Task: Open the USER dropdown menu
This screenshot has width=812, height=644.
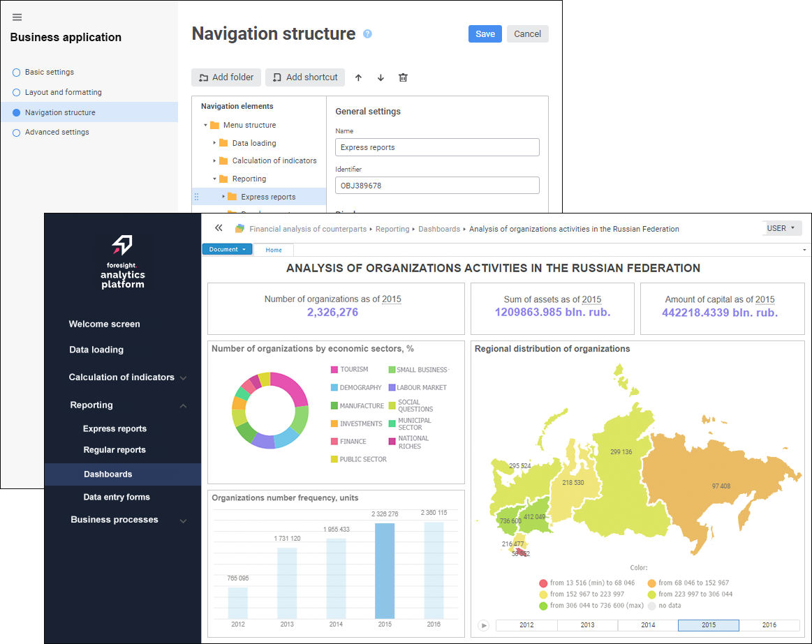Action: tap(781, 228)
